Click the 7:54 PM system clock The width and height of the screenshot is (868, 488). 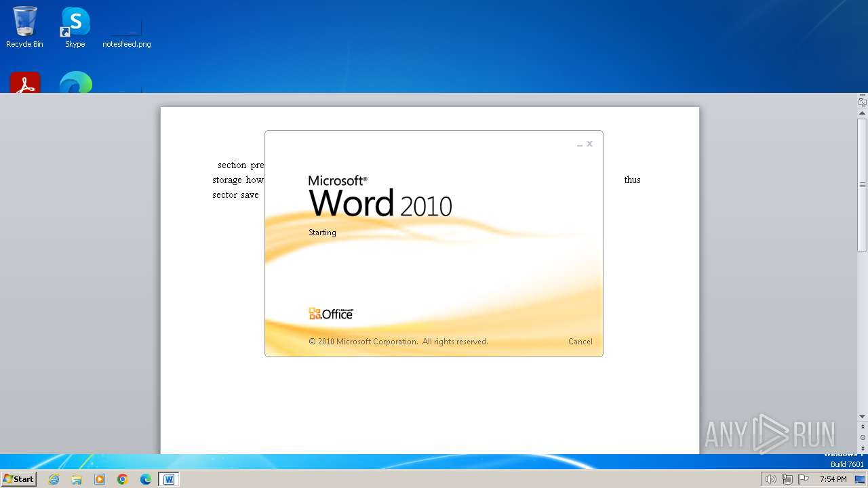(833, 479)
